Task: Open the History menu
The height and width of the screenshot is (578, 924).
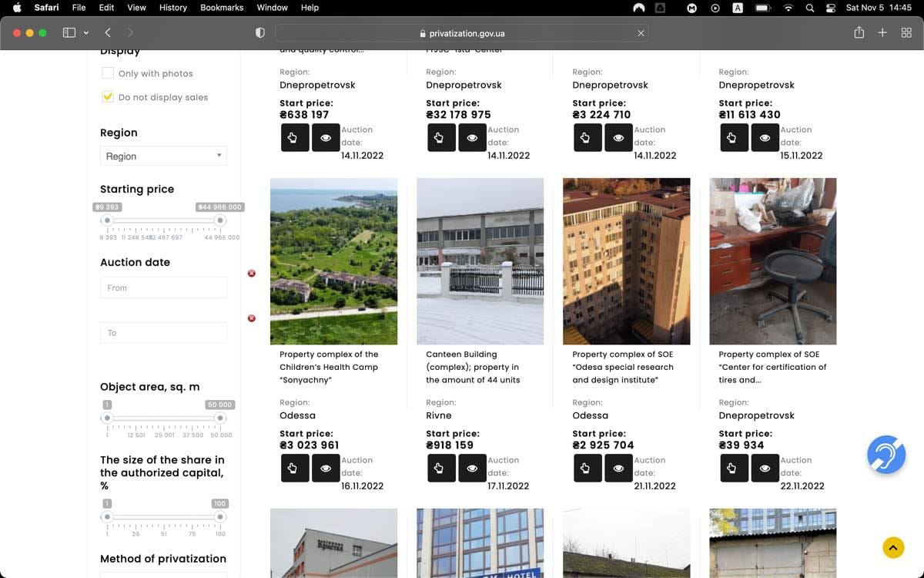Action: pos(172,8)
